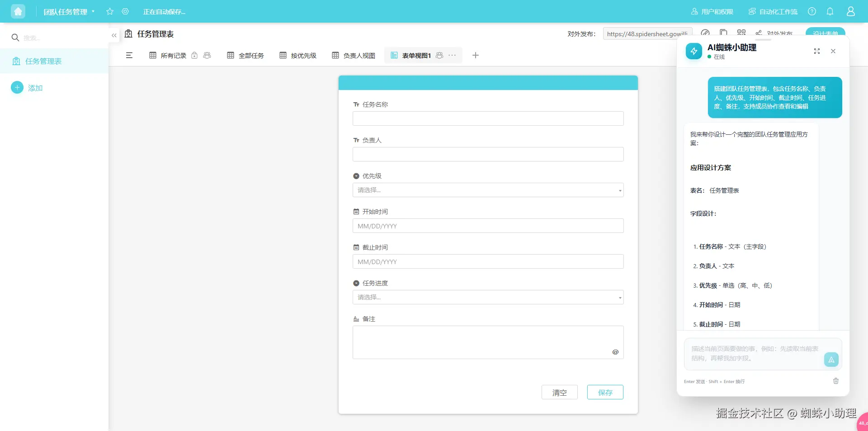This screenshot has width=868, height=431.
Task: Open app settings gear next to the star
Action: (125, 11)
